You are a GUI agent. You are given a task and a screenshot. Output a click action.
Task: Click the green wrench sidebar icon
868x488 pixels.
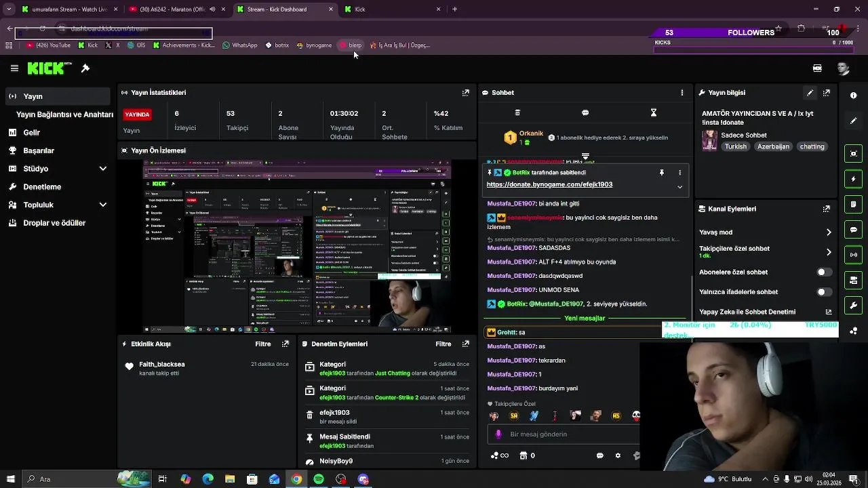(x=854, y=306)
